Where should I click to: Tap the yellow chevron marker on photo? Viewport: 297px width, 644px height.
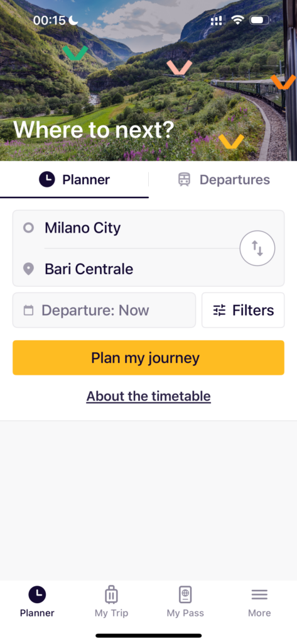[231, 142]
